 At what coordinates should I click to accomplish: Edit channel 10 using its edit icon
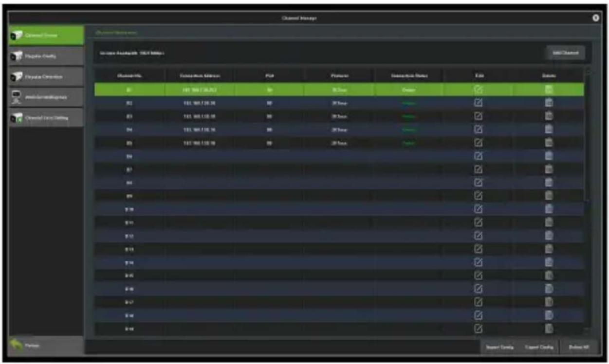478,209
